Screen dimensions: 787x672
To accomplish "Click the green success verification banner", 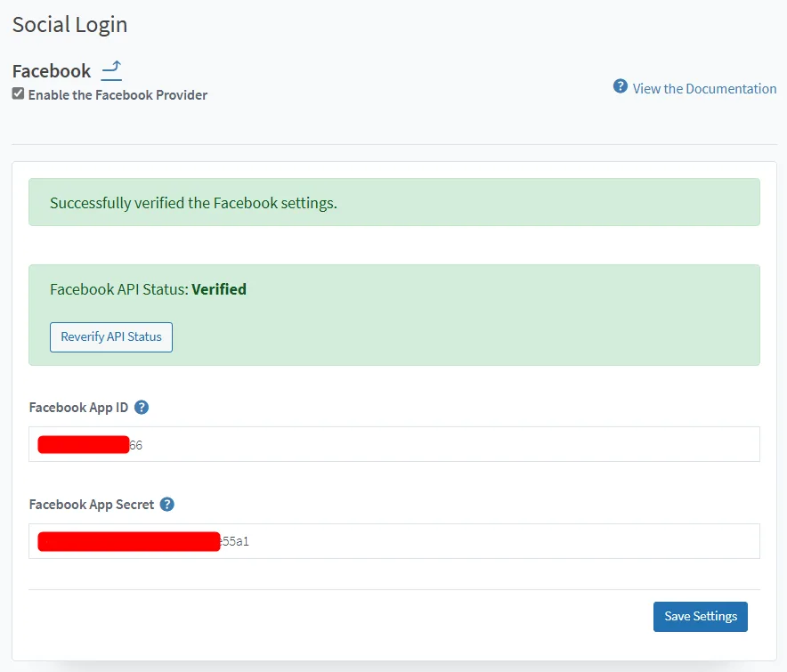I will (x=394, y=202).
